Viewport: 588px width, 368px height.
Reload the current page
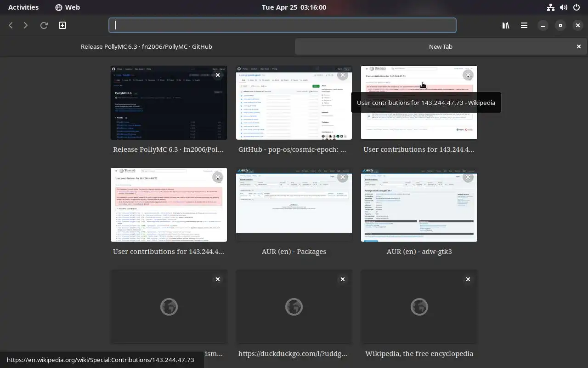point(44,25)
